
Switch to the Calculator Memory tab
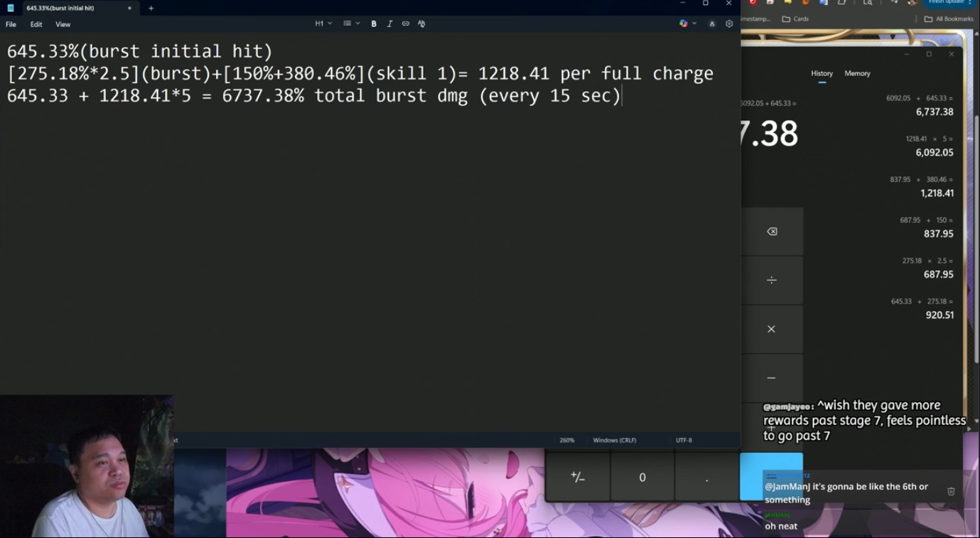point(857,73)
